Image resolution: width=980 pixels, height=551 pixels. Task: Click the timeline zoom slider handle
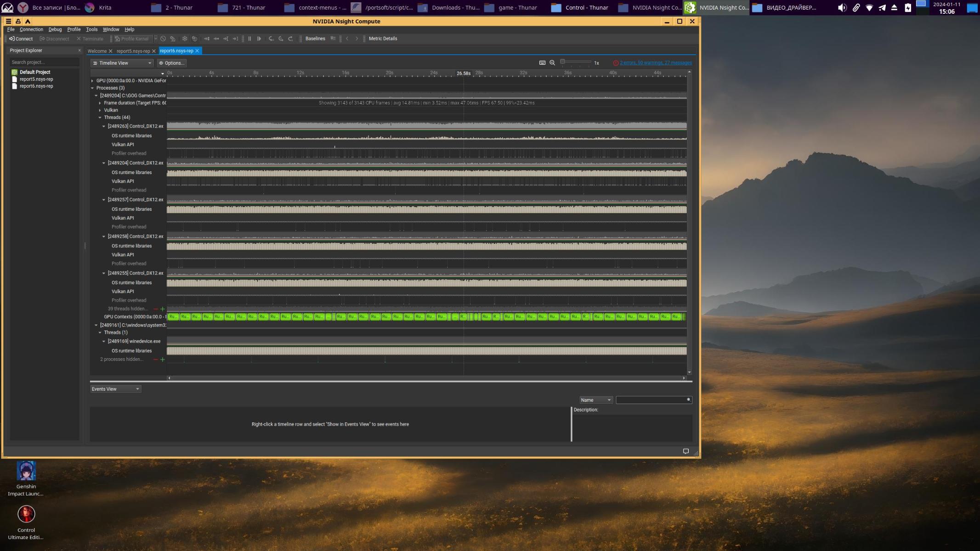562,62
